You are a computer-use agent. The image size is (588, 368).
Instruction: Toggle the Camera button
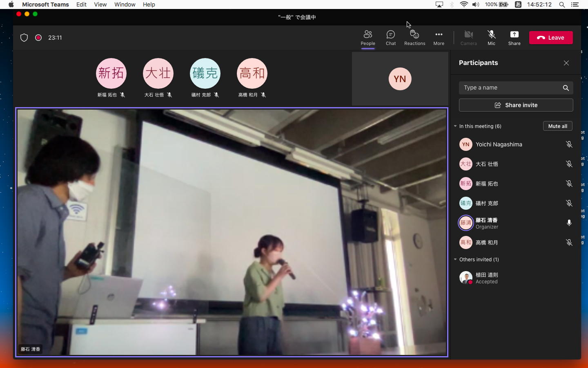pos(468,37)
